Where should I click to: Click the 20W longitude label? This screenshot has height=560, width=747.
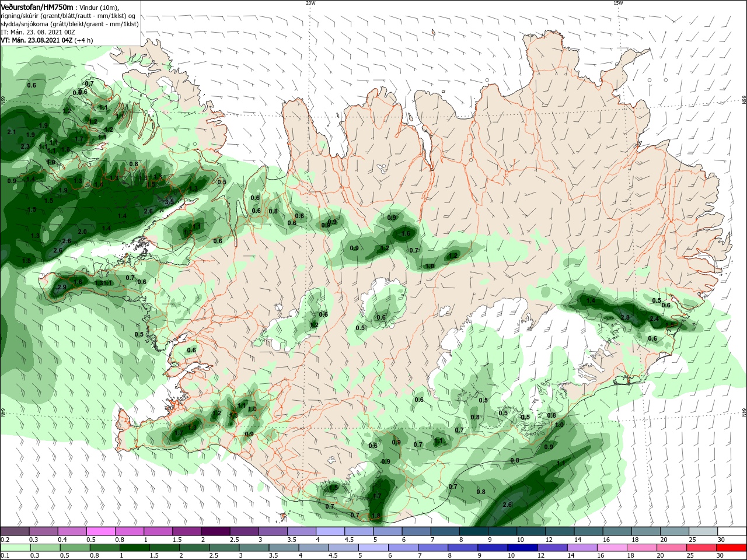click(x=310, y=3)
